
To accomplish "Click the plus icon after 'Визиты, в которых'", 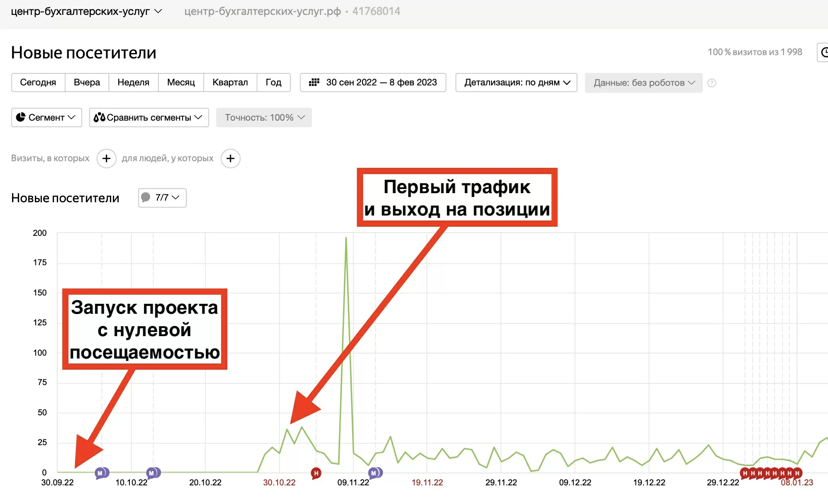I will [x=106, y=158].
